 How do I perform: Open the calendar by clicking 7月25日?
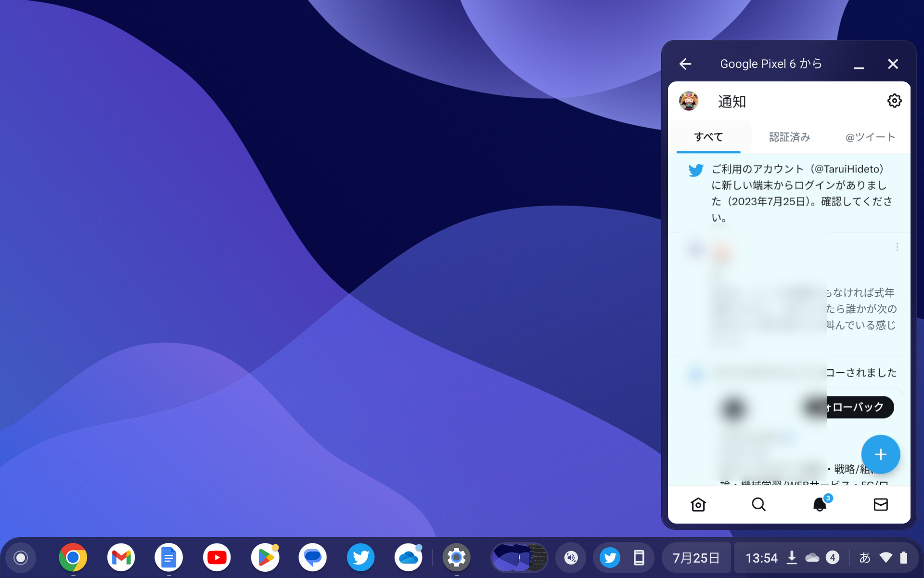[x=696, y=557]
